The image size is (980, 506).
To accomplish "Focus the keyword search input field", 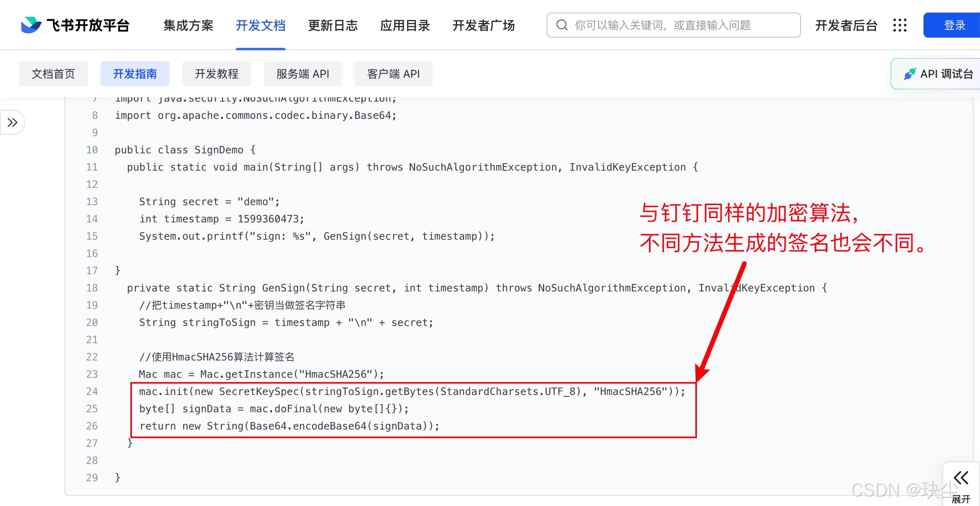I will tap(673, 25).
